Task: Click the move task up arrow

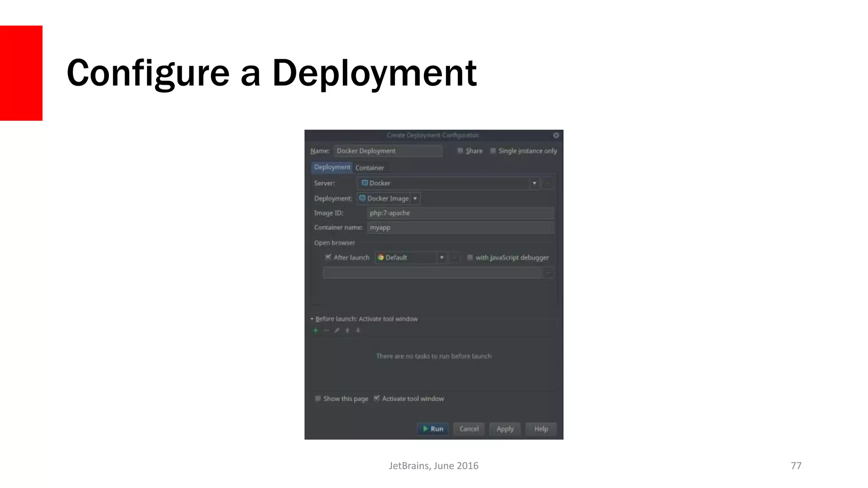Action: click(348, 330)
